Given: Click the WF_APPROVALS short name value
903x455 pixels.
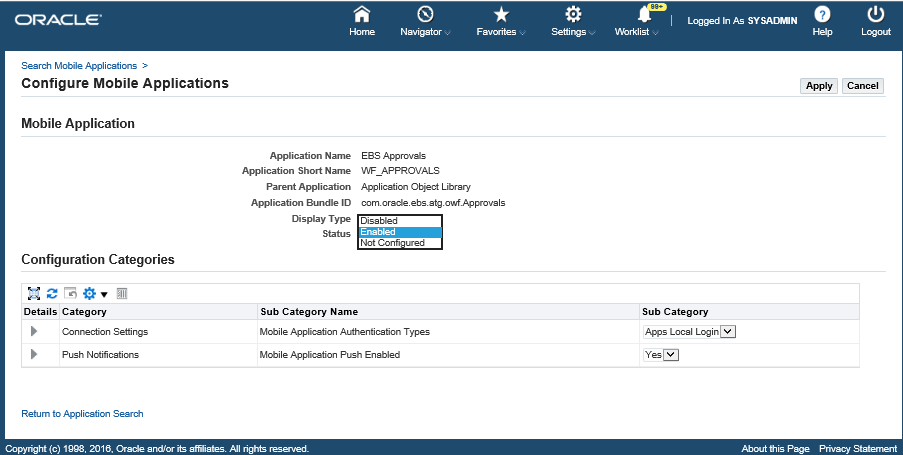Looking at the screenshot, I should point(400,170).
